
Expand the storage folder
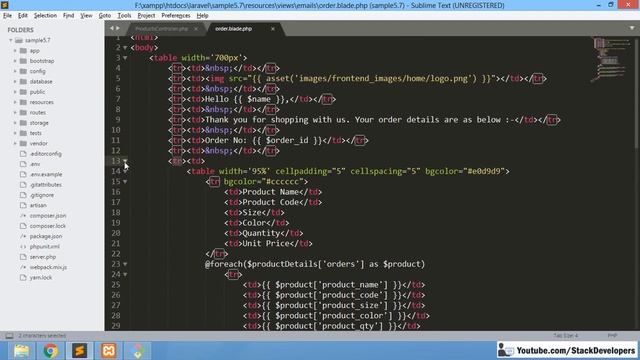click(15, 123)
